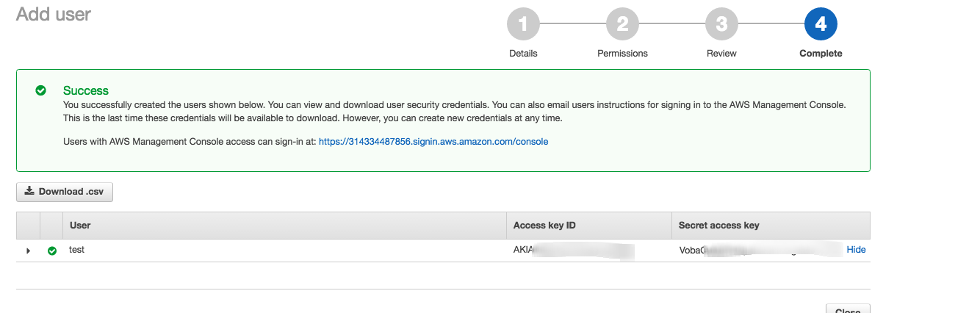Open the AWS console sign-in URL
Image resolution: width=980 pixels, height=313 pixels.
coord(433,141)
